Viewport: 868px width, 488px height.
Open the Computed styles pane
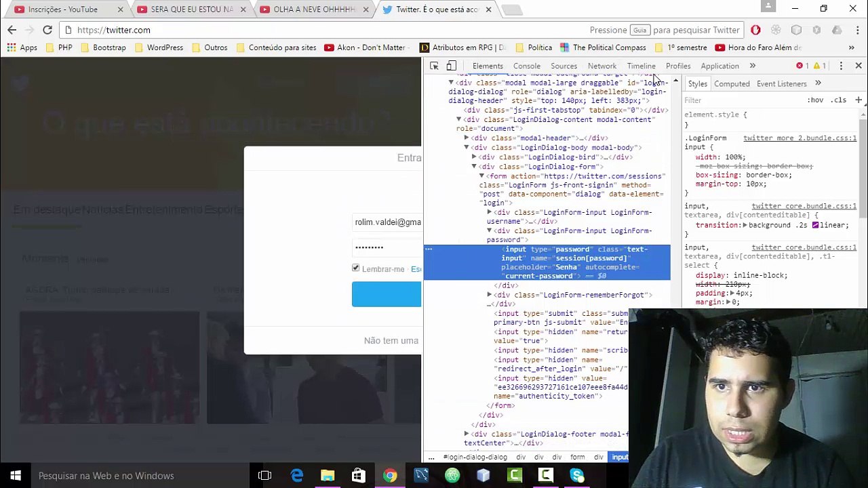click(x=732, y=83)
